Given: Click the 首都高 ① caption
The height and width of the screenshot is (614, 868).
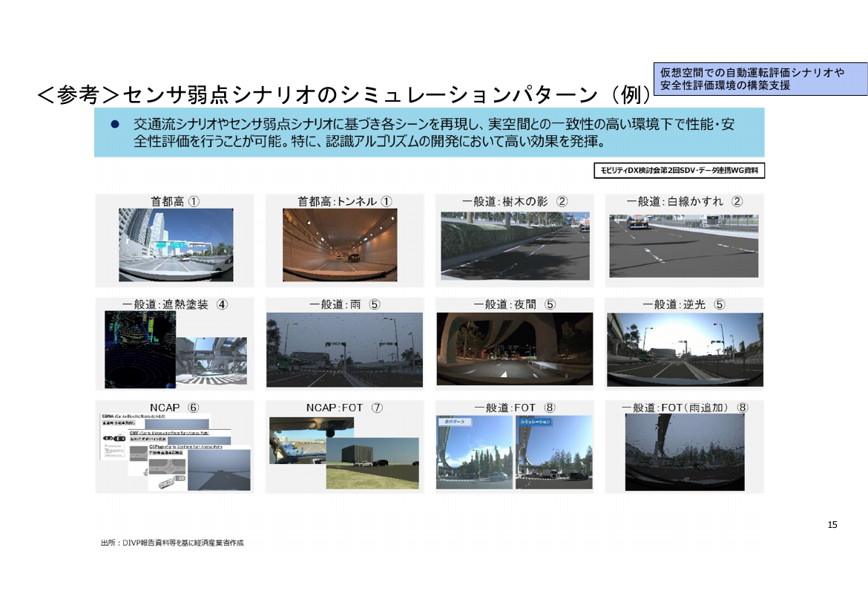Looking at the screenshot, I should click(x=175, y=201).
